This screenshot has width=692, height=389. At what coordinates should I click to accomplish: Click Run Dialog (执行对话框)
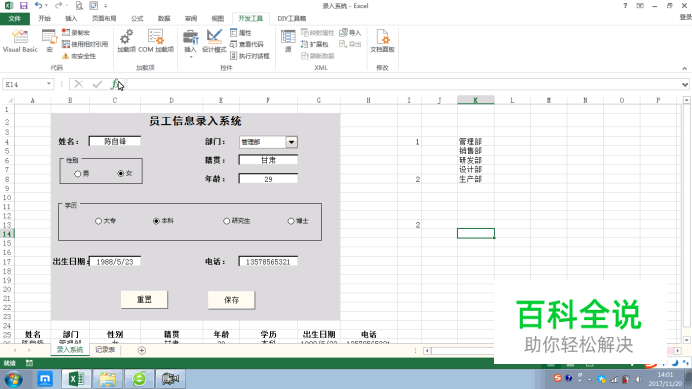coord(250,56)
